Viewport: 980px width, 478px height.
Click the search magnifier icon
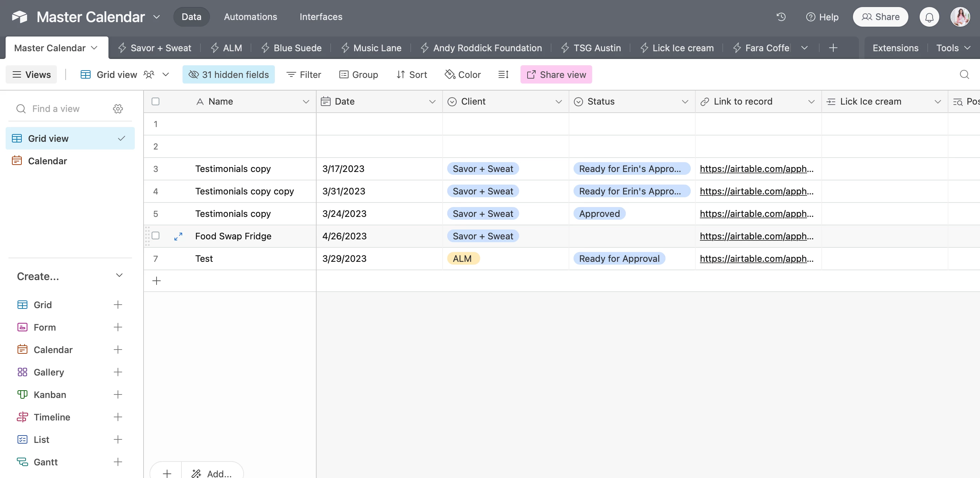(964, 74)
